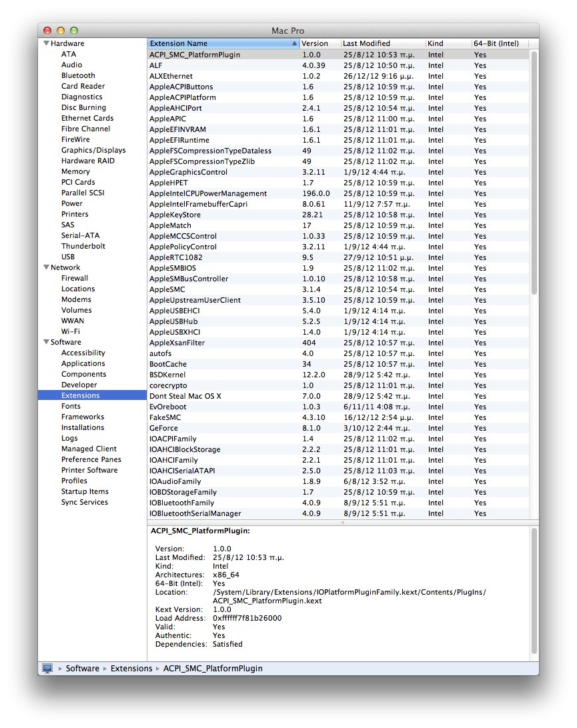Image resolution: width=577 pixels, height=728 pixels.
Task: Select Card Reader in sidebar
Action: (x=83, y=86)
